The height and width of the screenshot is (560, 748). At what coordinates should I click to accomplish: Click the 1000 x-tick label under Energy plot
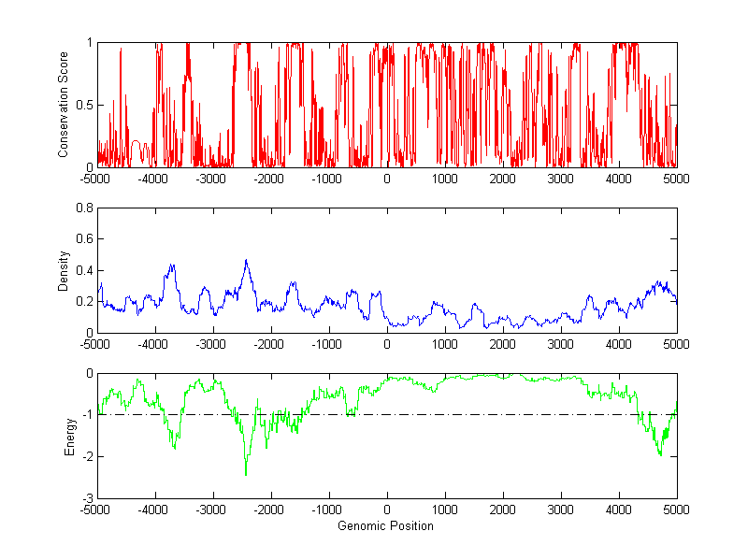445,510
